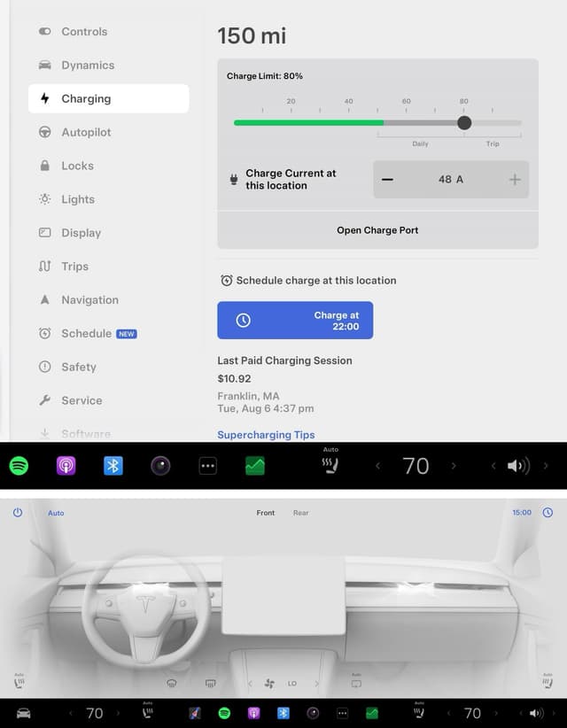Viewport: 567px width, 728px height.
Task: Open the camera app in upper dock
Action: pos(160,466)
